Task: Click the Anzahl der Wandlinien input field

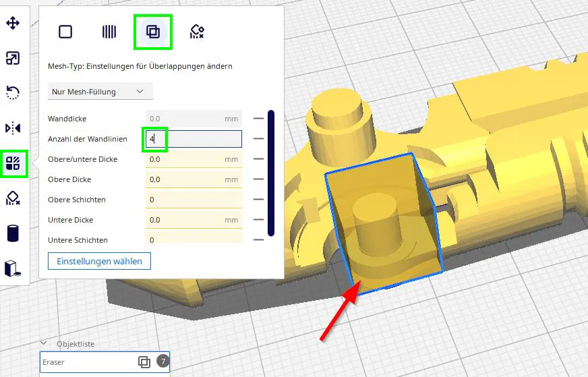Action: pyautogui.click(x=194, y=139)
